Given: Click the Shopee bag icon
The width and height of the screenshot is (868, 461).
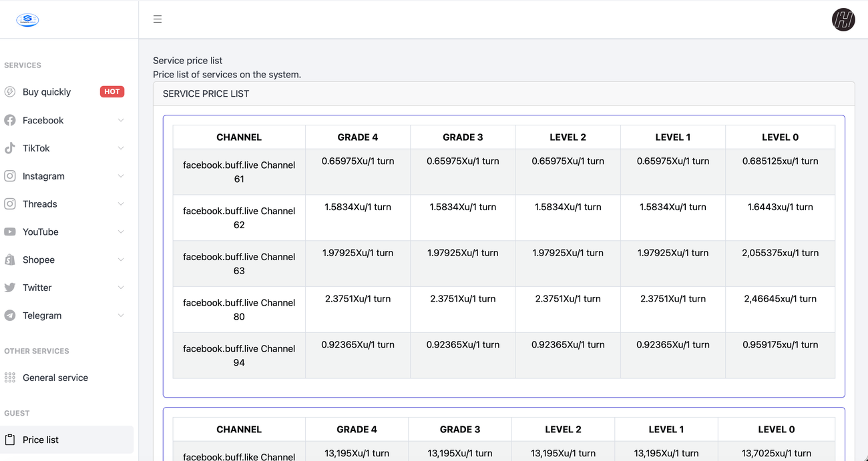Looking at the screenshot, I should coord(10,260).
